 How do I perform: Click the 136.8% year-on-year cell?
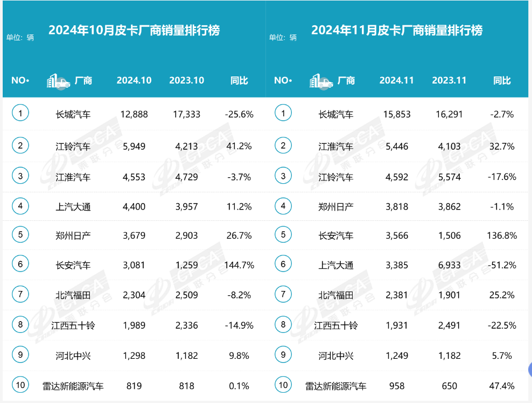point(502,235)
